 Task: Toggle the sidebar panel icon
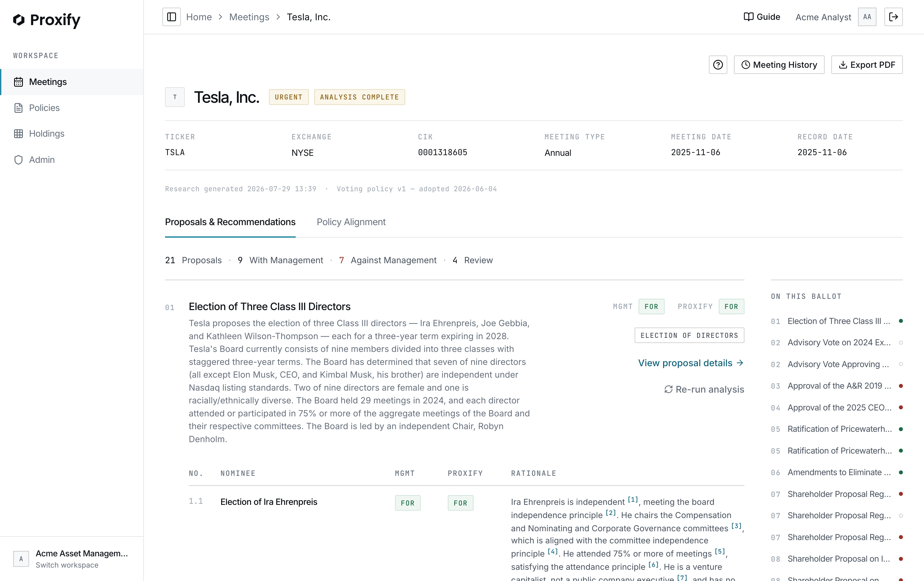coord(172,17)
